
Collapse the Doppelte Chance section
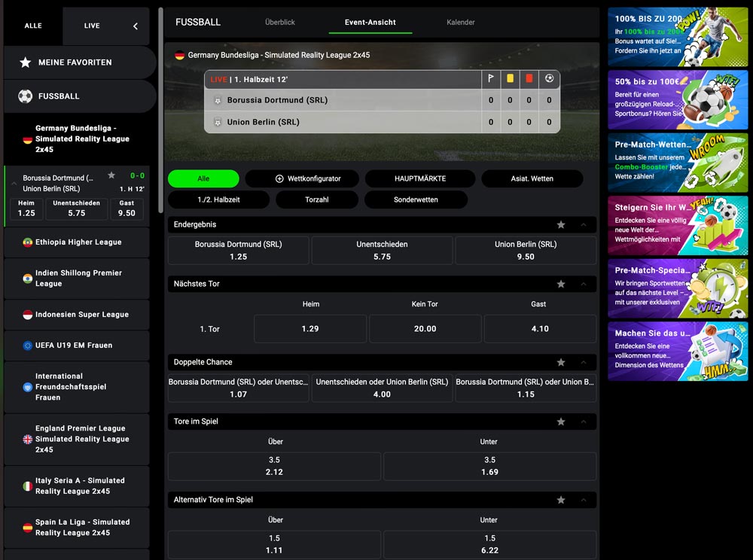click(584, 362)
